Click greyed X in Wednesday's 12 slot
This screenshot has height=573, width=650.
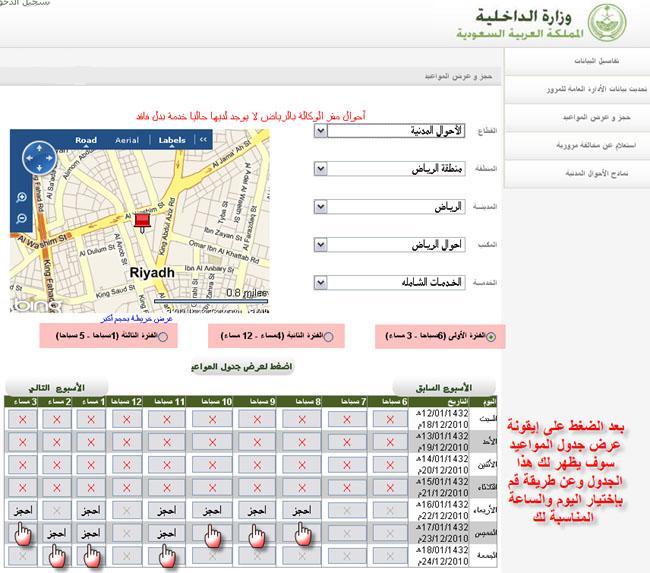point(126,511)
